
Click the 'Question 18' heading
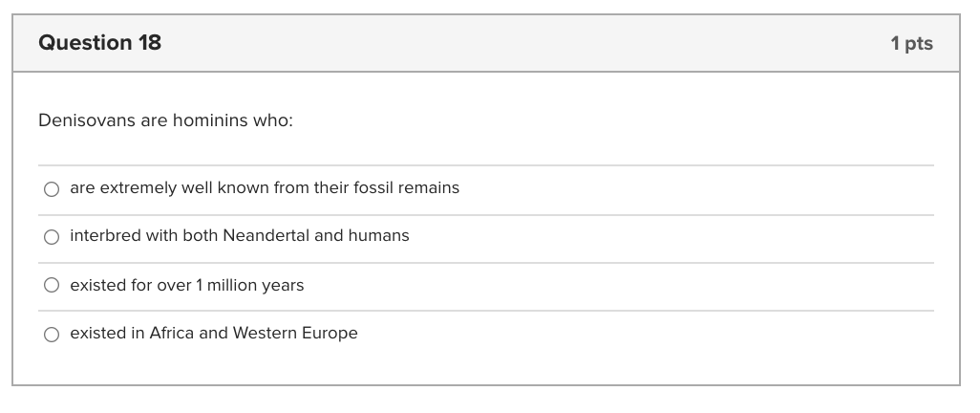point(100,43)
